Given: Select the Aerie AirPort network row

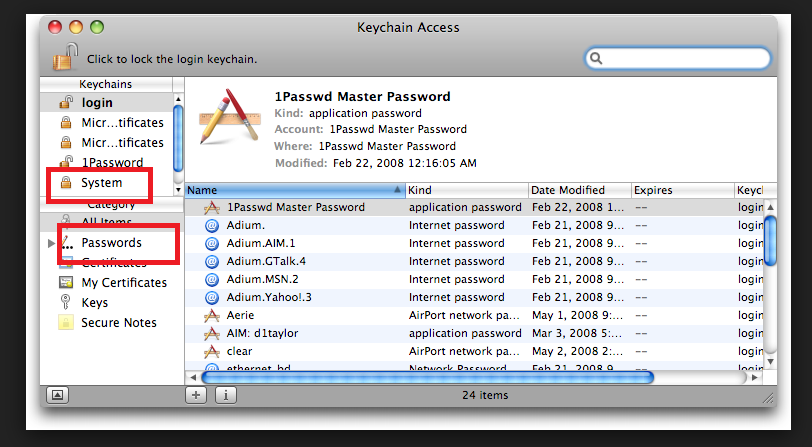Looking at the screenshot, I should click(x=474, y=315).
